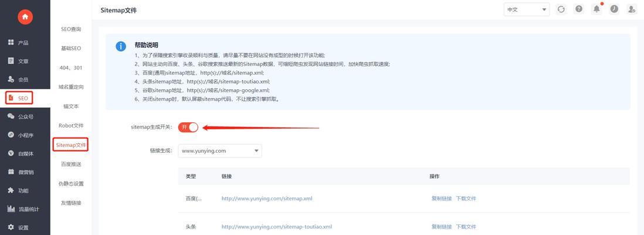The image size is (644, 235).
Task: Click 复制链接 in the 头条 sitemap row
Action: point(442,227)
